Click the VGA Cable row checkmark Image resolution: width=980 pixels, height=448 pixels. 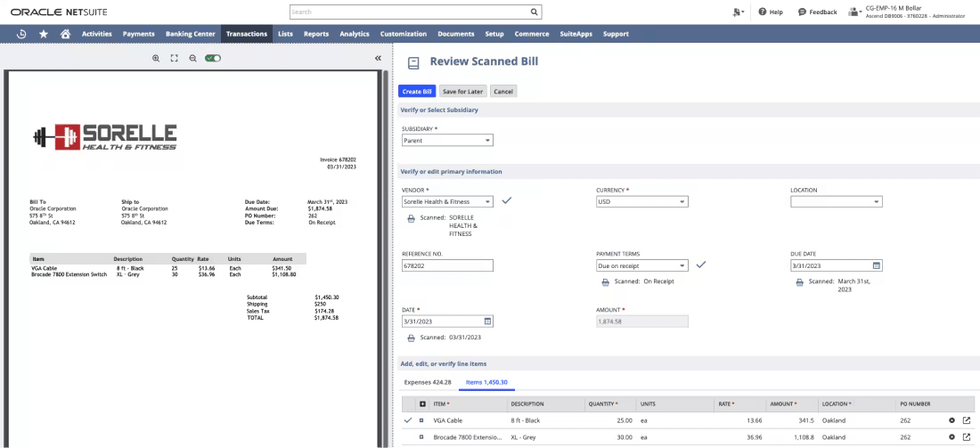coord(408,420)
